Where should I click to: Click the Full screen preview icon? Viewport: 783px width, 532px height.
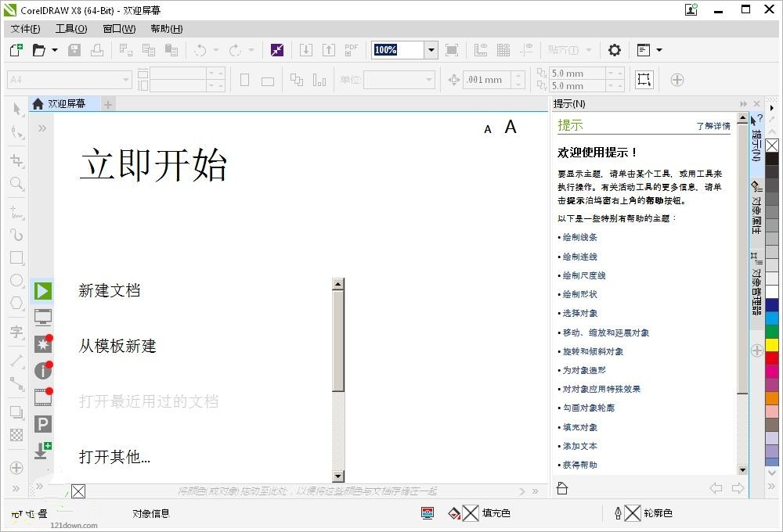tap(452, 50)
